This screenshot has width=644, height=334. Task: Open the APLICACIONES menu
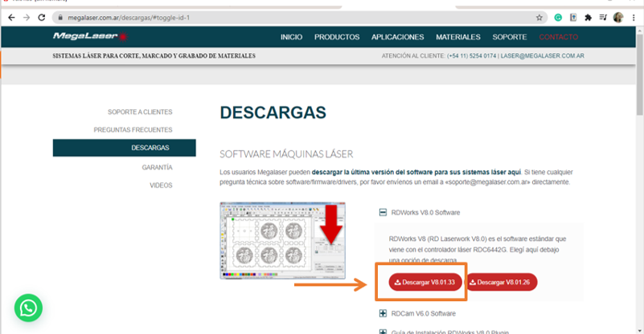click(397, 37)
